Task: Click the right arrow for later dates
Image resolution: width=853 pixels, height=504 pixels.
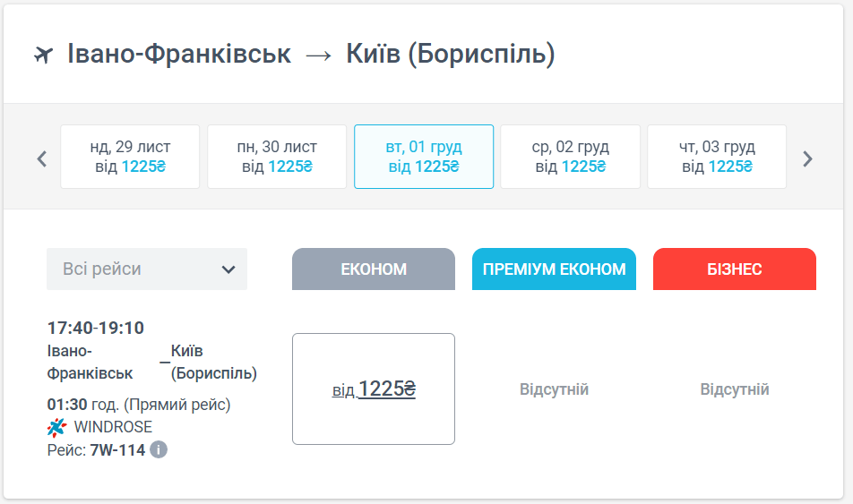Action: click(808, 159)
